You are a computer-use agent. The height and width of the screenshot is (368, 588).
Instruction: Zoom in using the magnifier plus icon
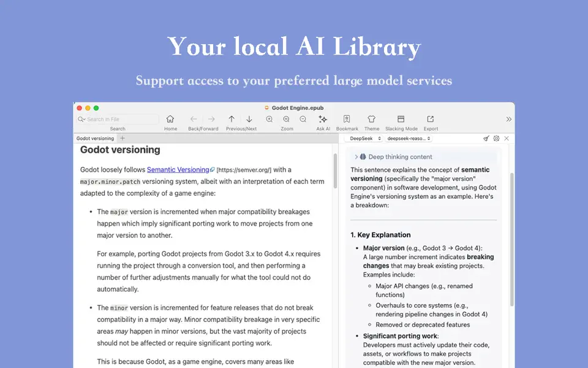[x=269, y=119]
